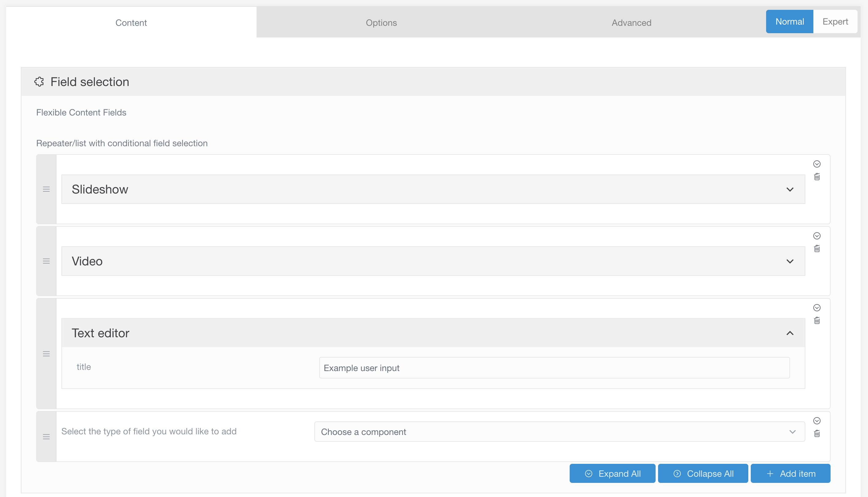Click 'Select the type of field' label

[149, 432]
